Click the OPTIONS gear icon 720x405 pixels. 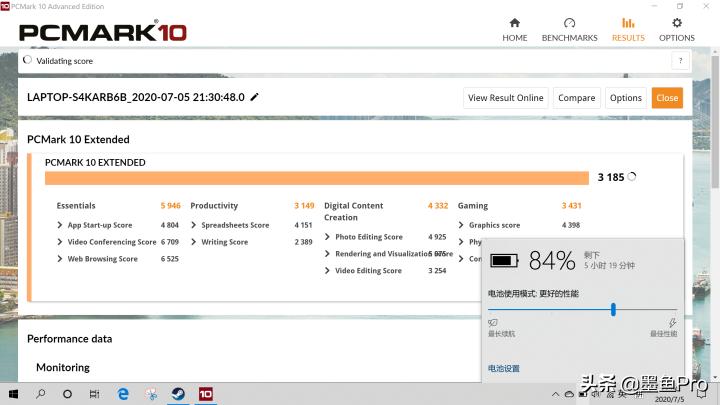point(677,23)
